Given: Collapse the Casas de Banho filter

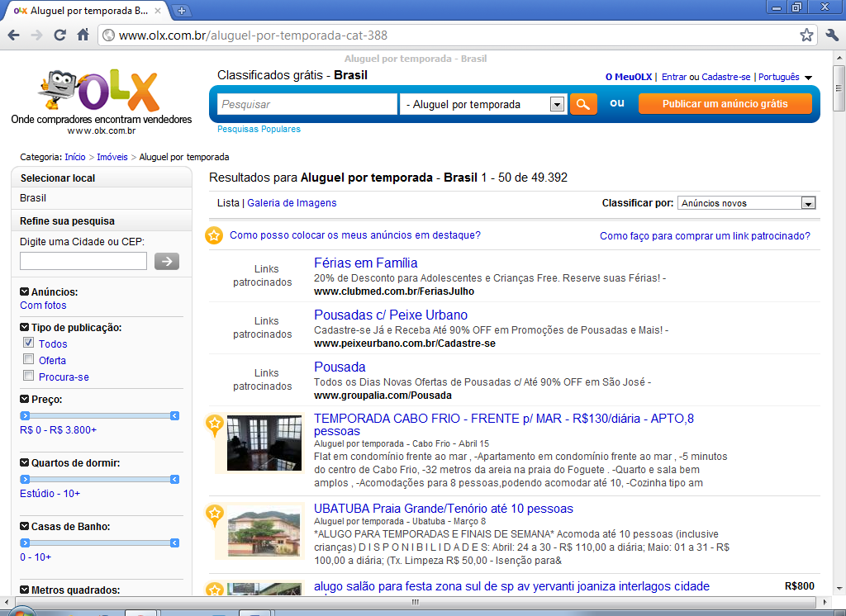Looking at the screenshot, I should tap(24, 527).
